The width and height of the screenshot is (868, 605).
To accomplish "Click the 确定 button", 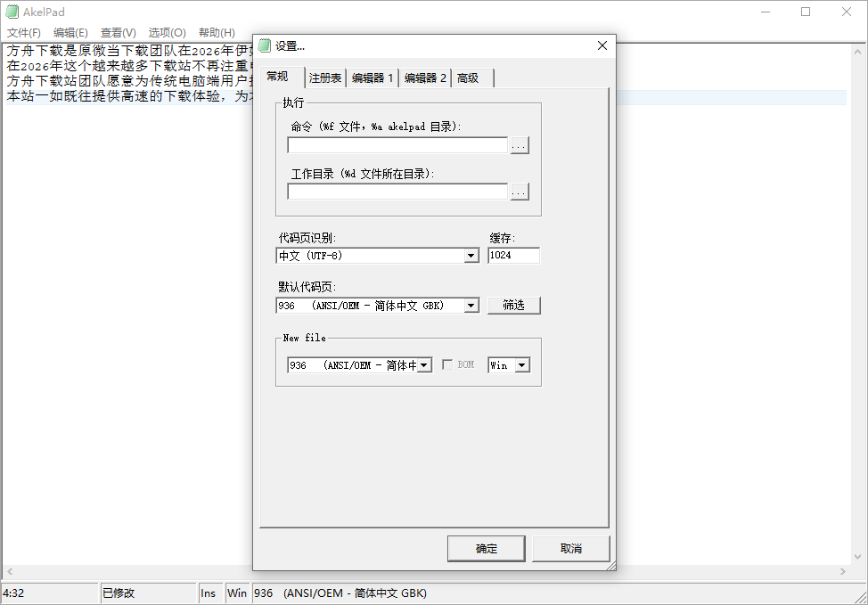I will [x=486, y=548].
